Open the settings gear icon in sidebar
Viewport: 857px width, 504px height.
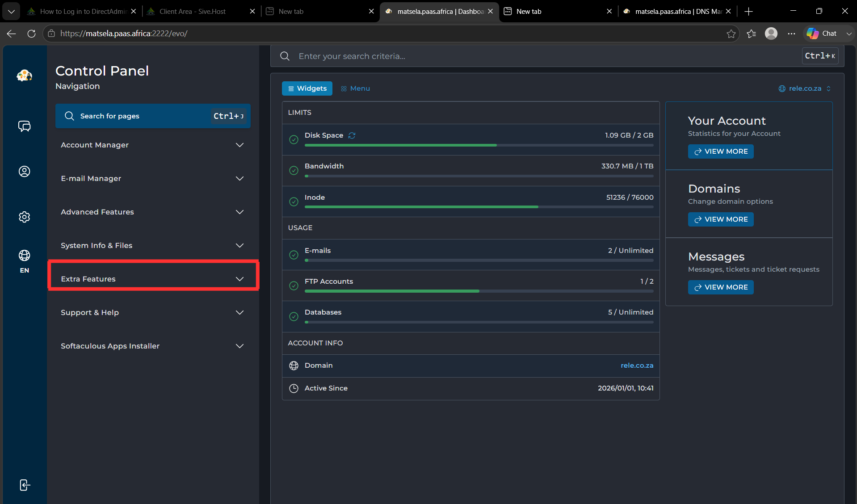(x=24, y=217)
